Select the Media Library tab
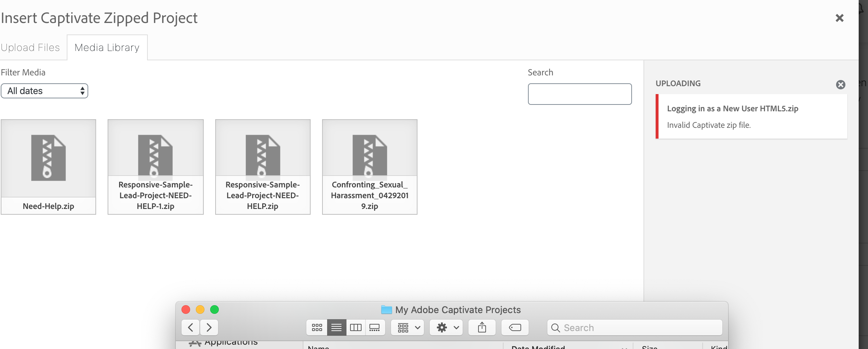Viewport: 868px width, 349px height. [107, 47]
